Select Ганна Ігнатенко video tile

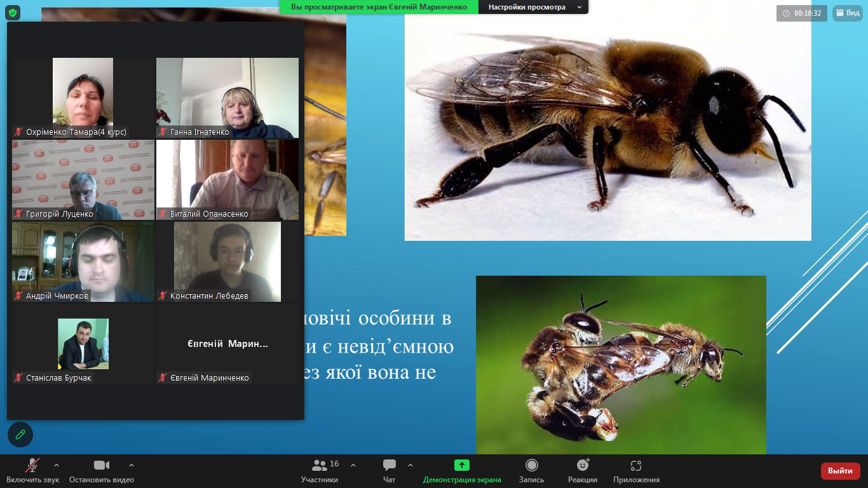tap(227, 98)
